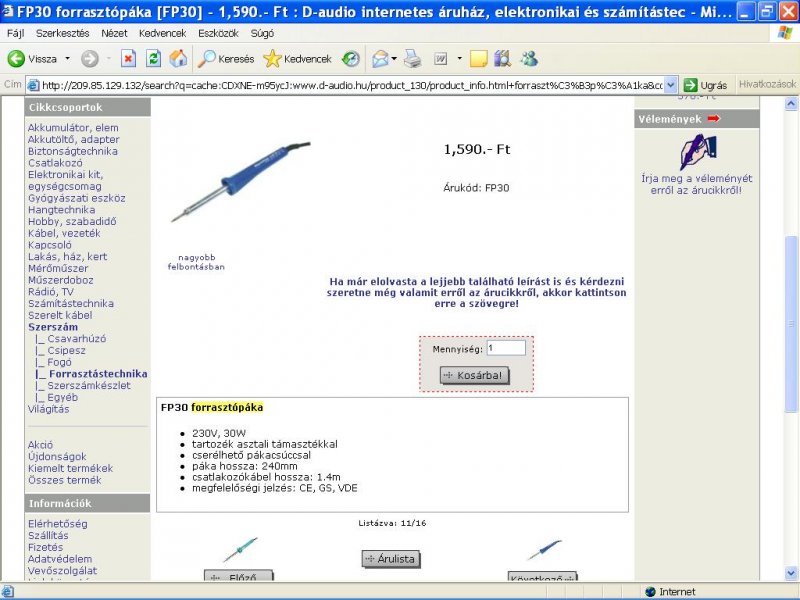The height and width of the screenshot is (600, 800).
Task: Click the Forward navigation arrow
Action: 90,59
